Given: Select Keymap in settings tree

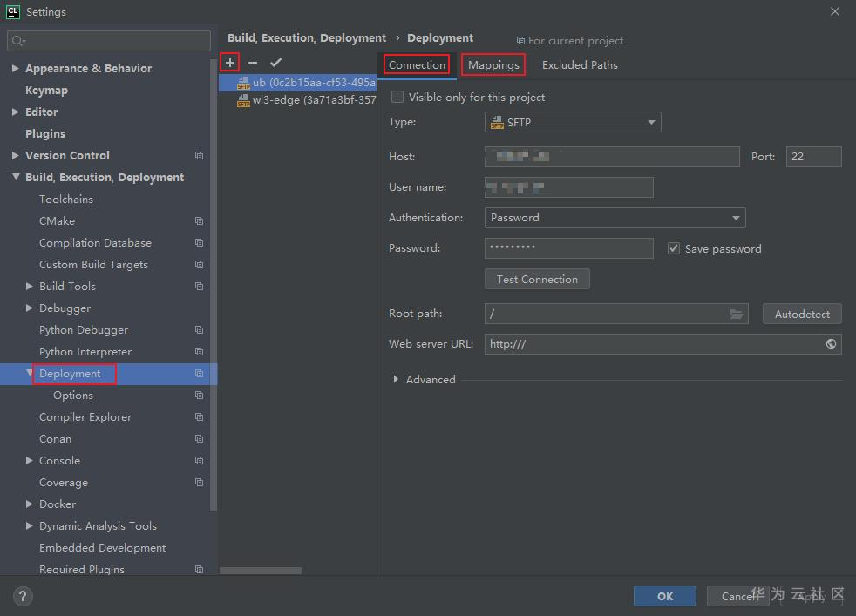Looking at the screenshot, I should tap(46, 90).
